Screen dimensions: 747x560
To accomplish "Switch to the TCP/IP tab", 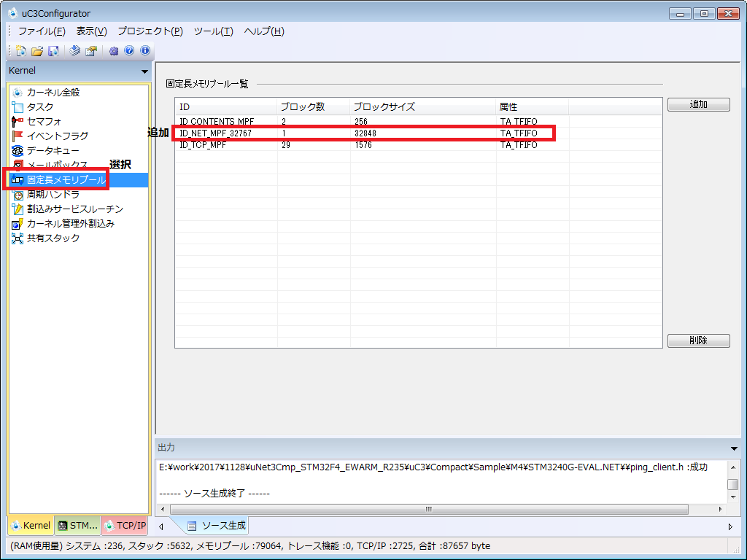I will 125,525.
